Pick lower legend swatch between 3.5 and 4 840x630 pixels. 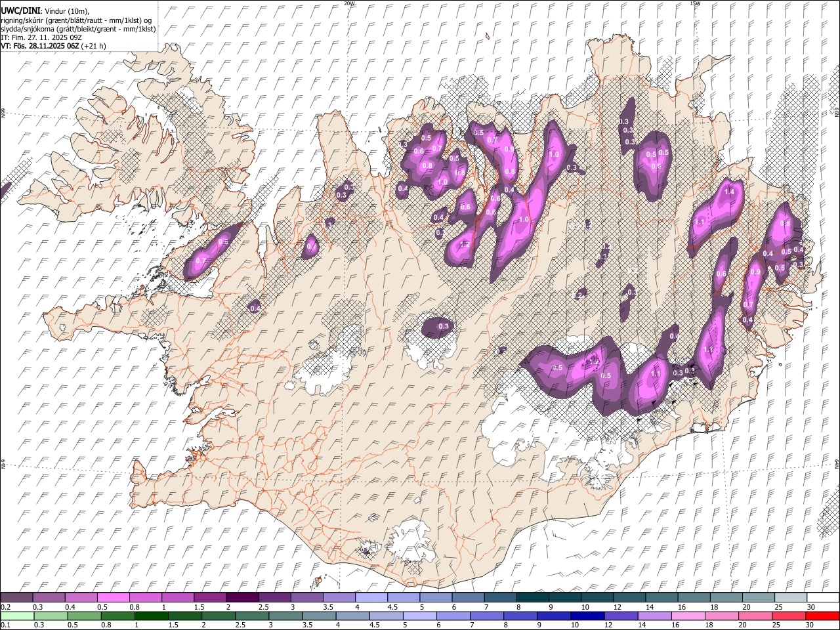[x=320, y=616]
